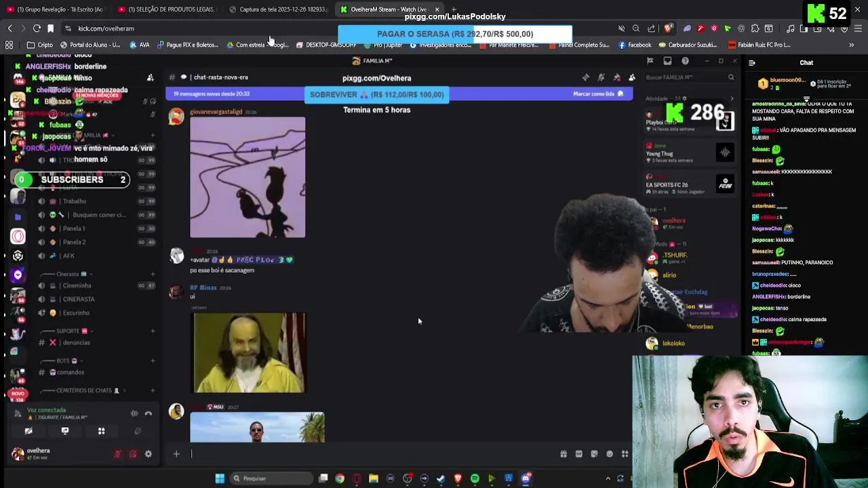Screen dimensions: 868x488
Task: Open the Discord help icon
Action: (x=685, y=61)
